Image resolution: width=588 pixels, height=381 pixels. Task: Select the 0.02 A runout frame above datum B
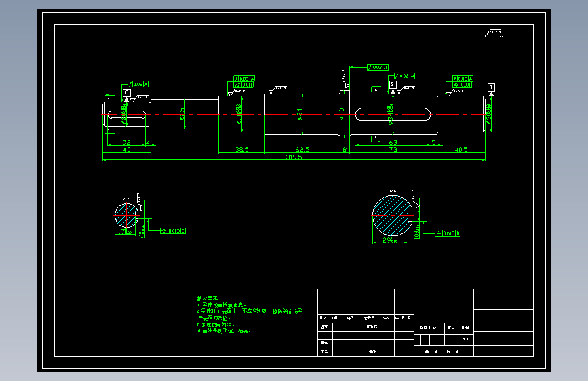405,76
